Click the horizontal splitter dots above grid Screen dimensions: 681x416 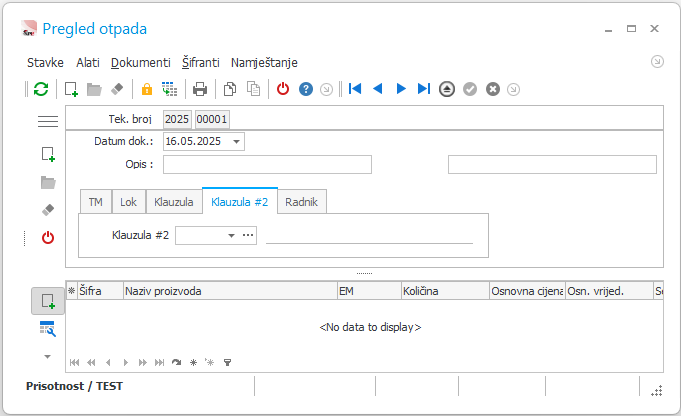click(x=364, y=274)
